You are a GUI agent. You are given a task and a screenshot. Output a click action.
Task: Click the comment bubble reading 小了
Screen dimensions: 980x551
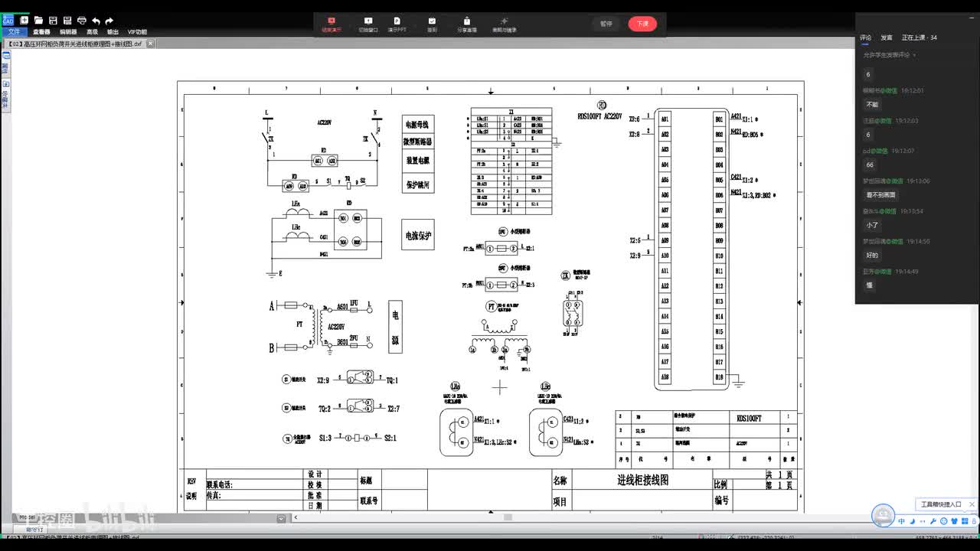pos(872,226)
